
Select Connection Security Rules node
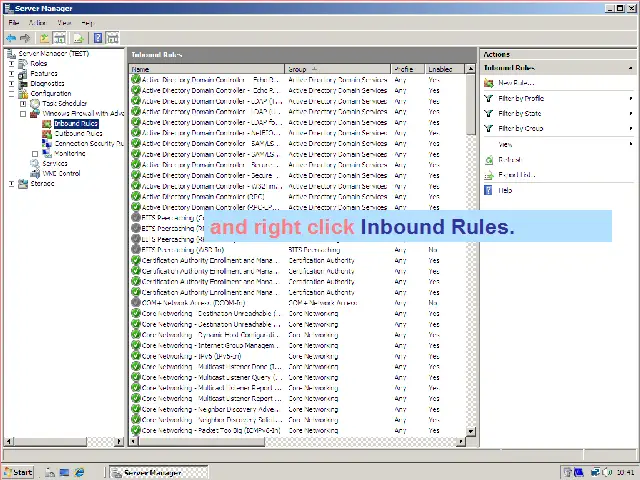(x=89, y=143)
